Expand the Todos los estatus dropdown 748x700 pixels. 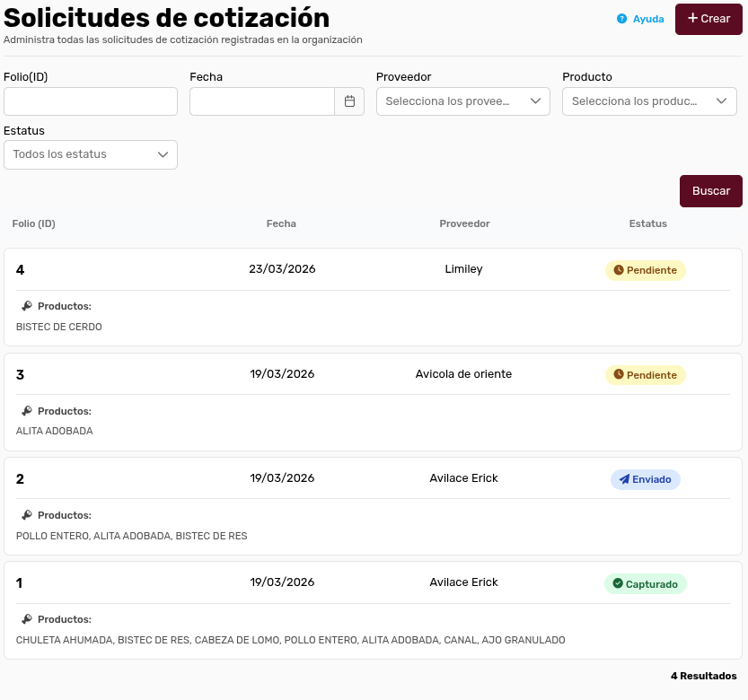(x=90, y=154)
